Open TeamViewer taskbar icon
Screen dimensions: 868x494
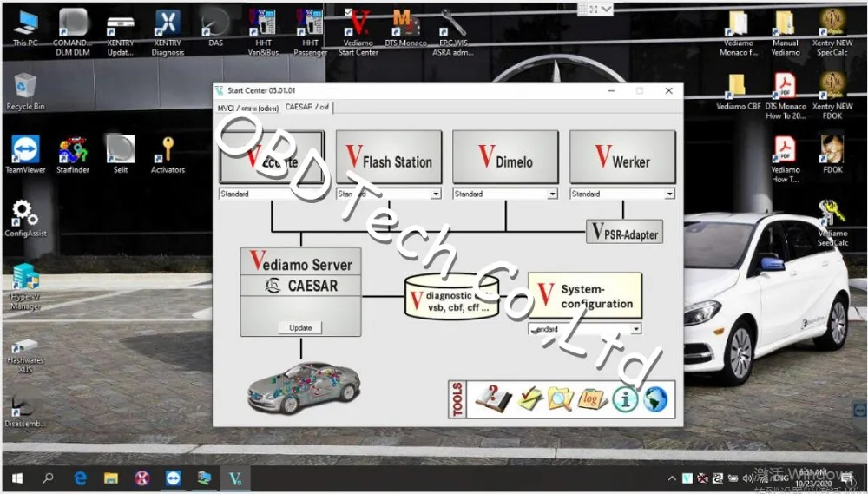coord(174,478)
